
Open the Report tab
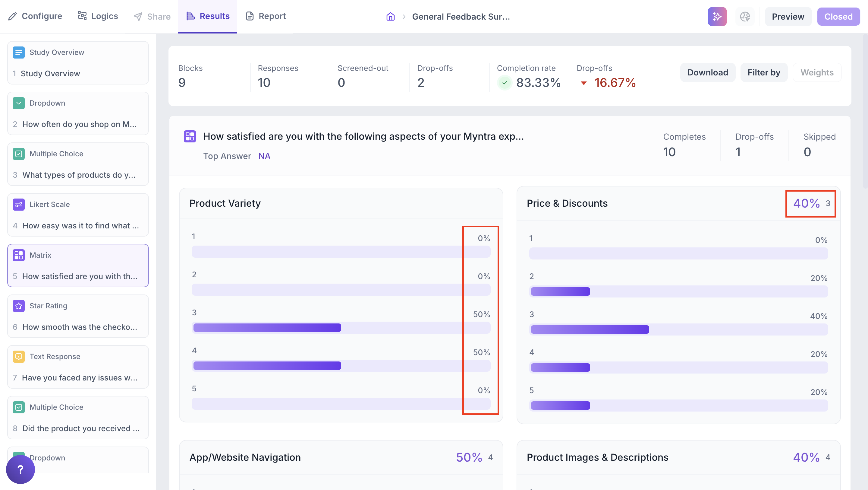click(266, 16)
